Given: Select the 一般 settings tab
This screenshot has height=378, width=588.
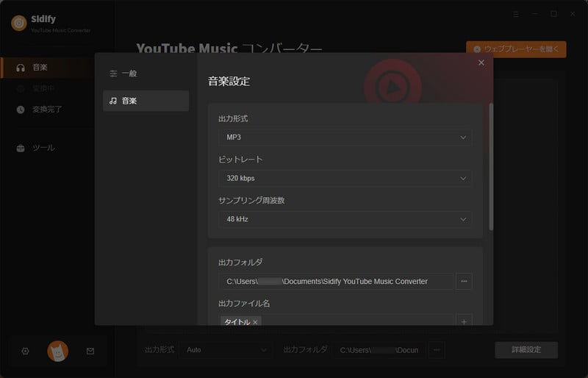Looking at the screenshot, I should 146,74.
